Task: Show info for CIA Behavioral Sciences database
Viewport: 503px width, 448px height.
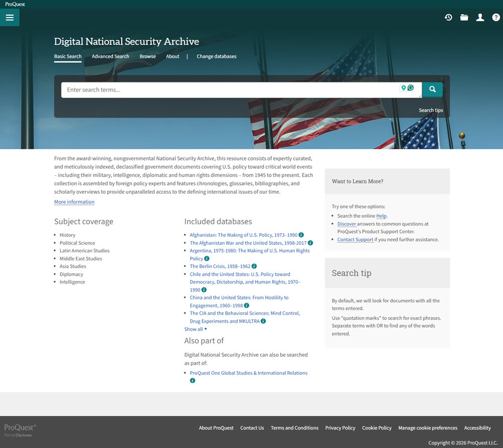Action: (263, 321)
